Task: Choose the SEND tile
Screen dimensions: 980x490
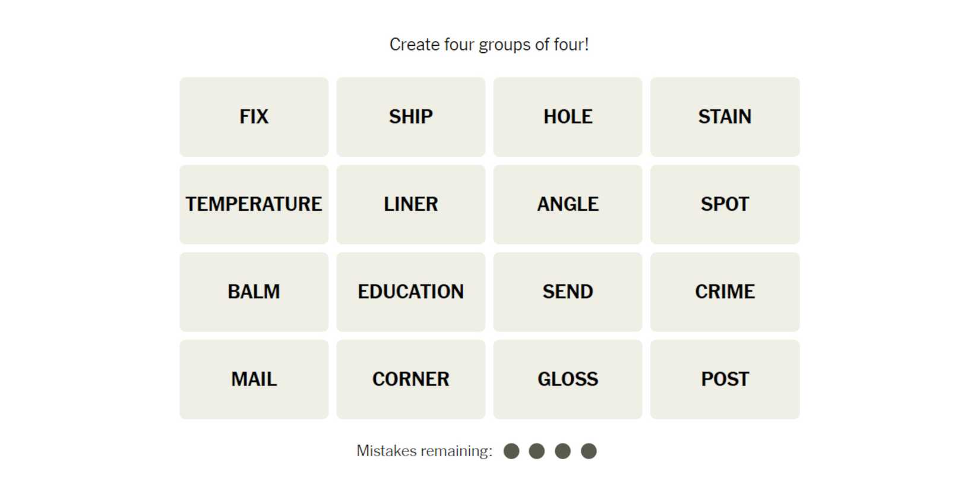Action: (x=567, y=292)
